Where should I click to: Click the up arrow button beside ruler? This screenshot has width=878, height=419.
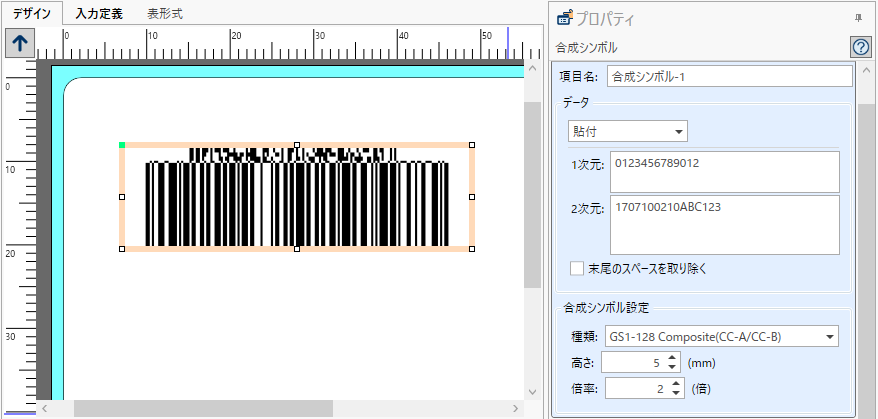click(20, 43)
